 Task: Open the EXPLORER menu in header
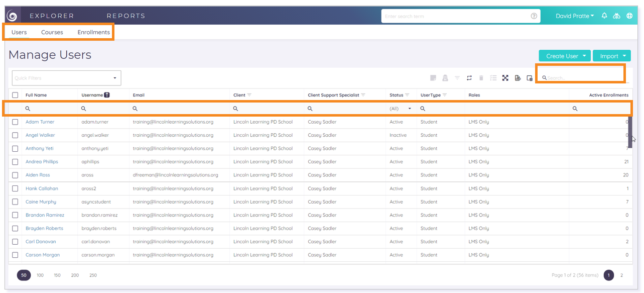(x=52, y=16)
